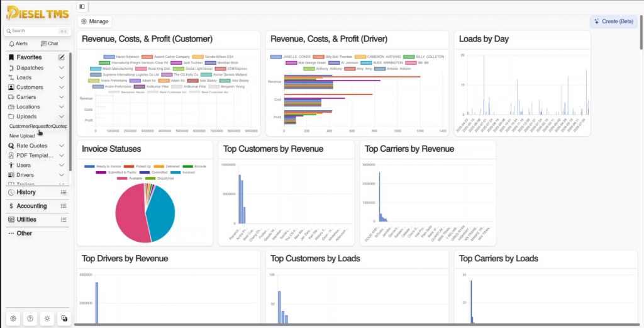Screen dimensions: 644x328
Task: Expand the Users chevron
Action: pos(61,165)
